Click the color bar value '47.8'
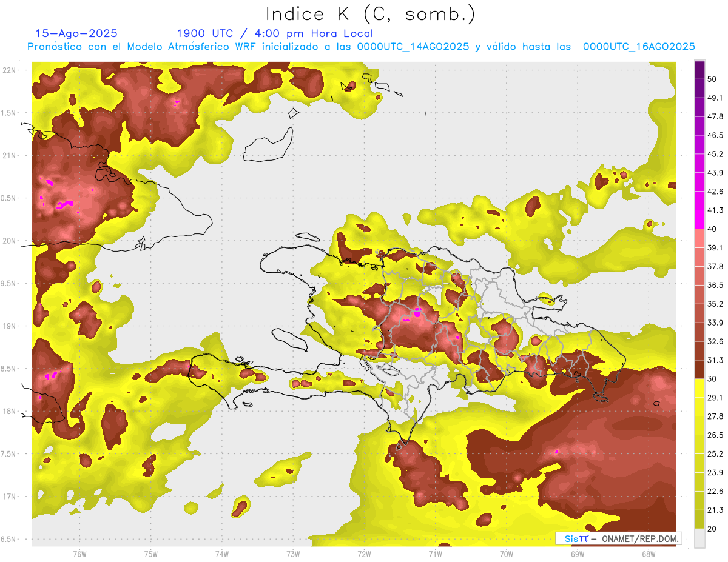The width and height of the screenshot is (728, 562). click(x=715, y=116)
